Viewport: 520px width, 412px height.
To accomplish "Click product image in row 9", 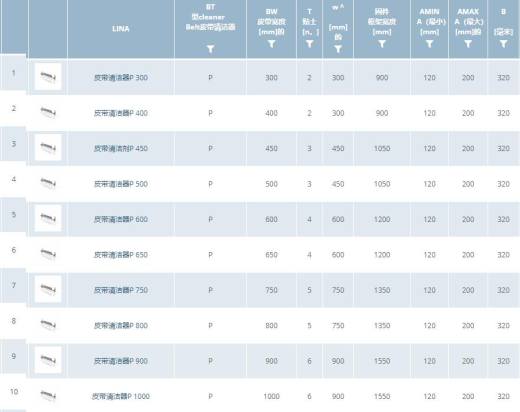I will coord(48,360).
